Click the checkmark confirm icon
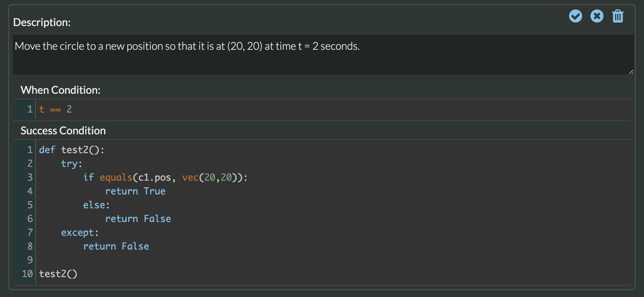The height and width of the screenshot is (297, 644). click(576, 16)
